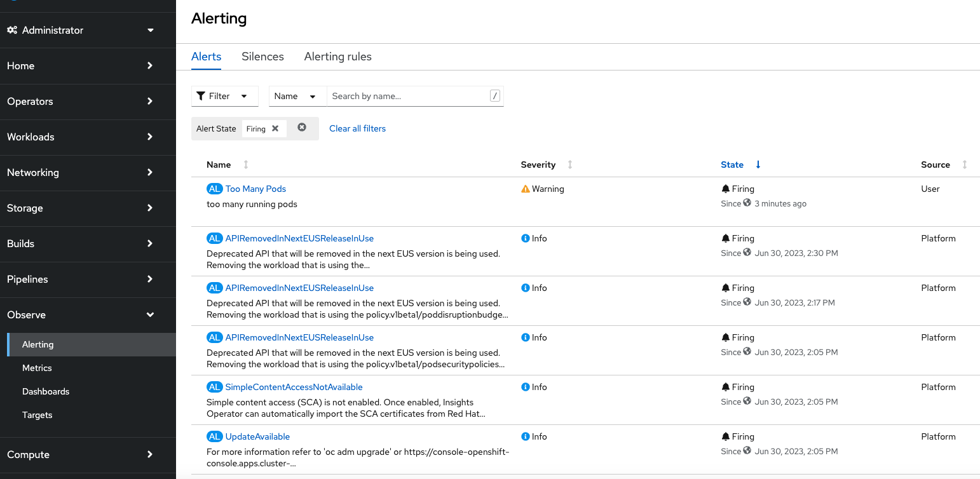Select Metrics under Observe in the sidebar
980x479 pixels.
coord(37,368)
